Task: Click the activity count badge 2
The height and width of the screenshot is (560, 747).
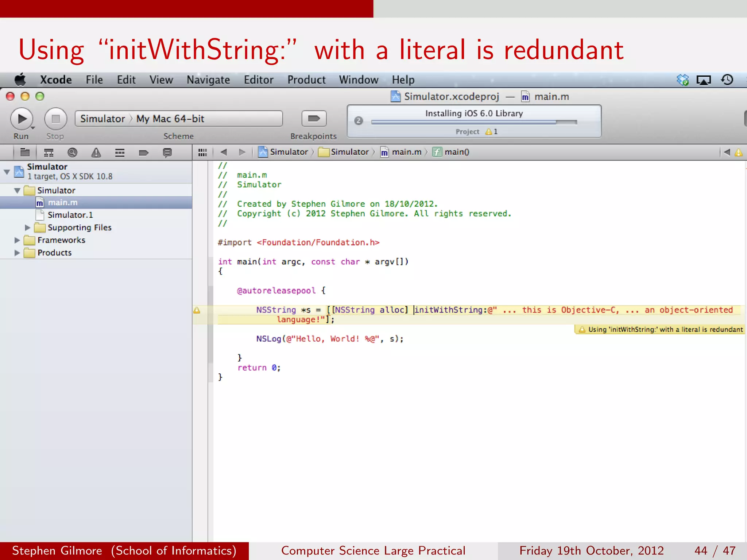Action: [359, 121]
